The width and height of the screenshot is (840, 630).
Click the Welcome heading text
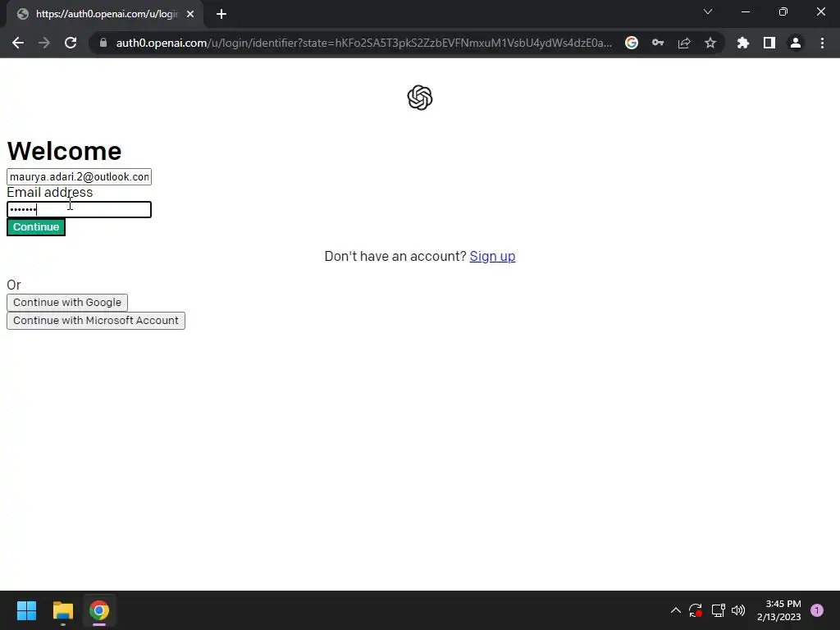coord(64,151)
